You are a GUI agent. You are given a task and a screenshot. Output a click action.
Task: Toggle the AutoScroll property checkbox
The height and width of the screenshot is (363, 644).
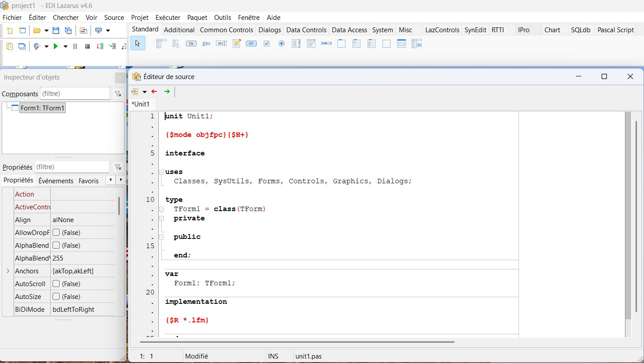click(x=56, y=284)
